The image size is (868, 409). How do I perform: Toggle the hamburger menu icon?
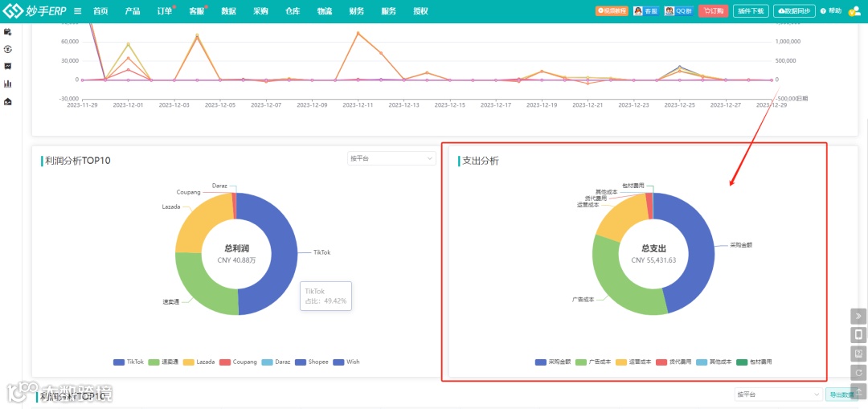pyautogui.click(x=78, y=11)
